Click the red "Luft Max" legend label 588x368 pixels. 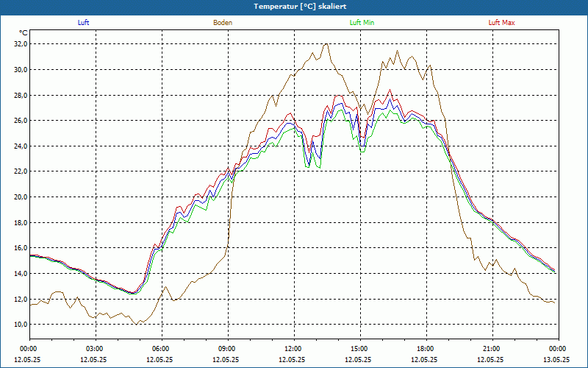[x=501, y=23]
